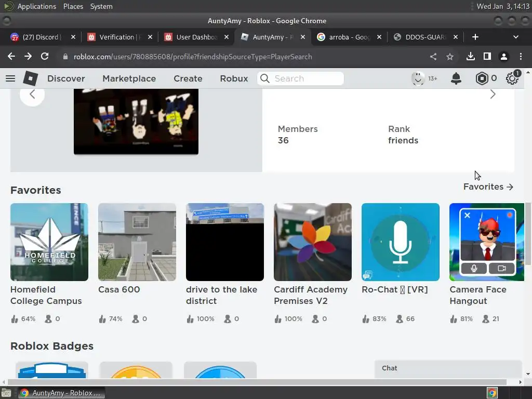Click the Favorites arrow link
This screenshot has width=532, height=399.
pos(488,187)
